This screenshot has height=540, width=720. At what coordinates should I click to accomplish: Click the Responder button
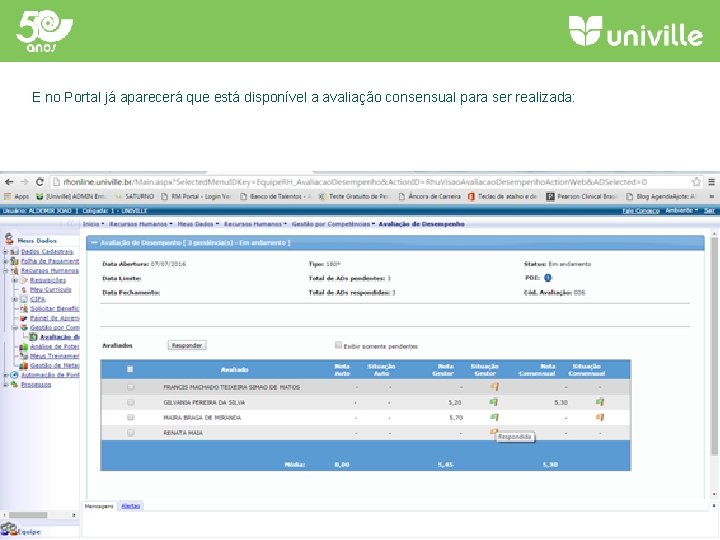[187, 345]
